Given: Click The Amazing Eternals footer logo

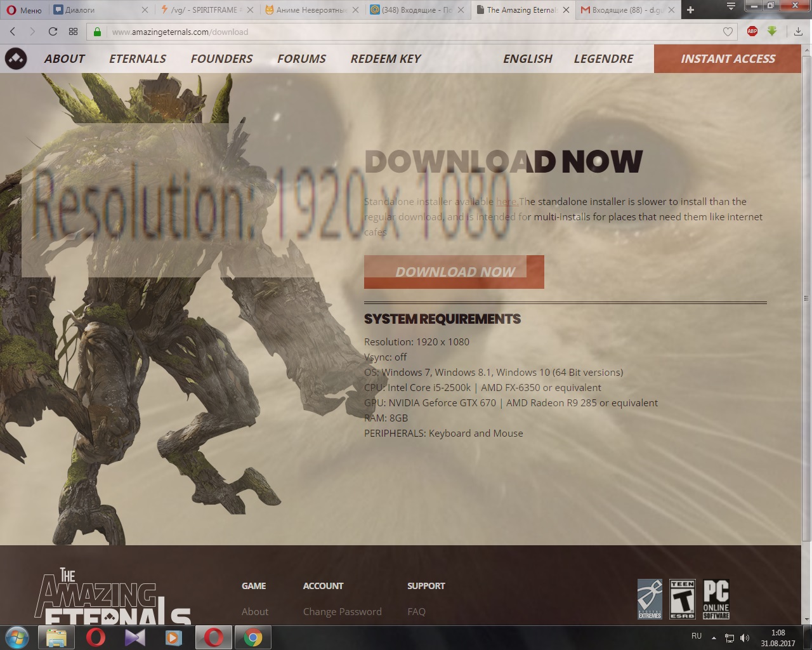Looking at the screenshot, I should 113,595.
